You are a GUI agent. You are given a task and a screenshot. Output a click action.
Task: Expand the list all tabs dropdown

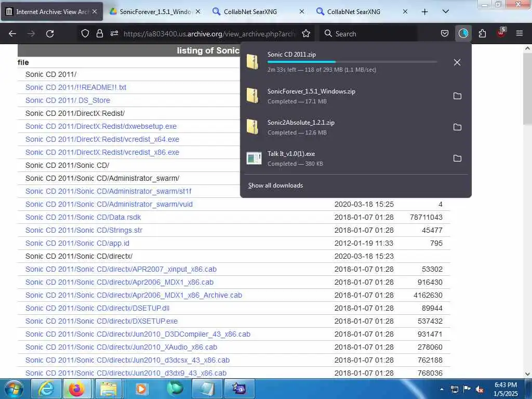445,11
